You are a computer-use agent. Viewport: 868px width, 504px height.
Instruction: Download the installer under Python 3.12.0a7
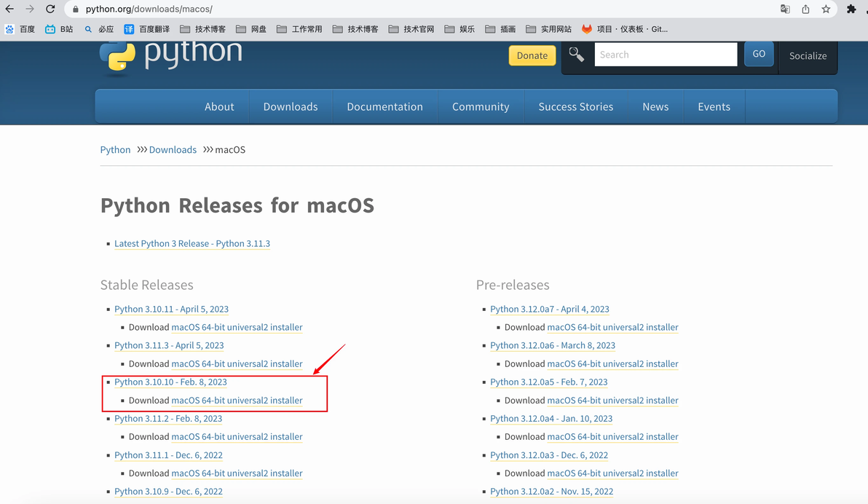point(613,327)
